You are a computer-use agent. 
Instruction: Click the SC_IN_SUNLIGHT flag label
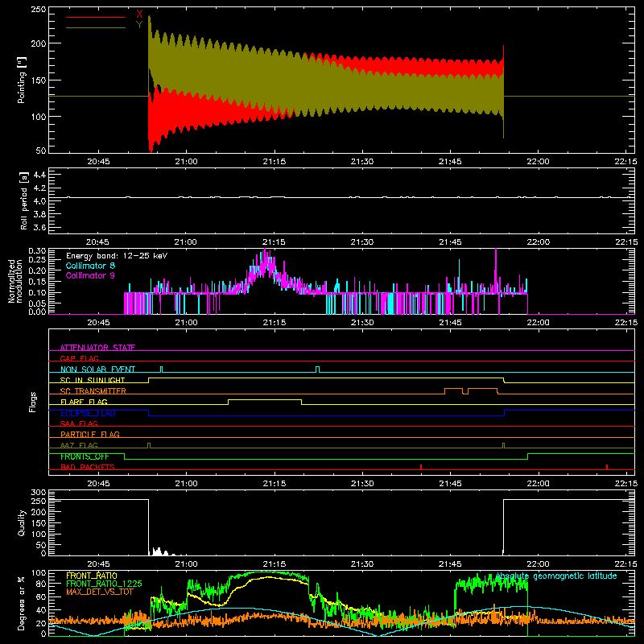(x=93, y=380)
